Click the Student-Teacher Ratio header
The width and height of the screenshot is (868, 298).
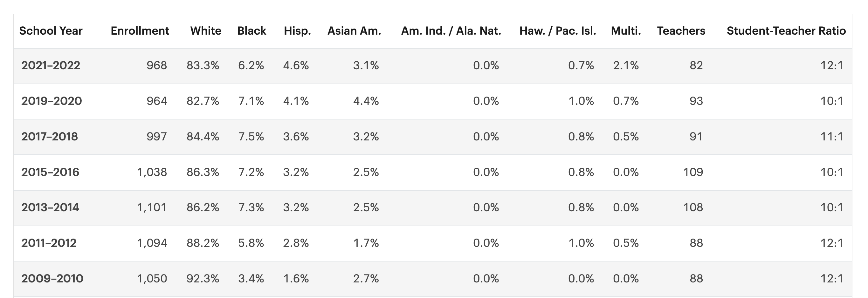pos(786,31)
